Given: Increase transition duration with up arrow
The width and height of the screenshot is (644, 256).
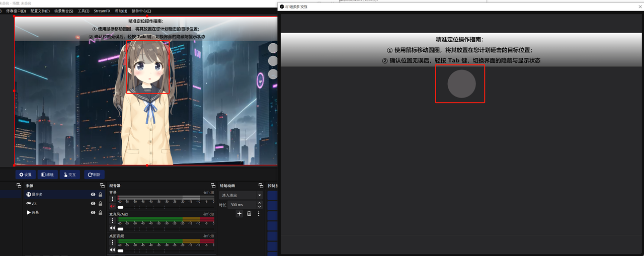Looking at the screenshot, I should (x=260, y=203).
